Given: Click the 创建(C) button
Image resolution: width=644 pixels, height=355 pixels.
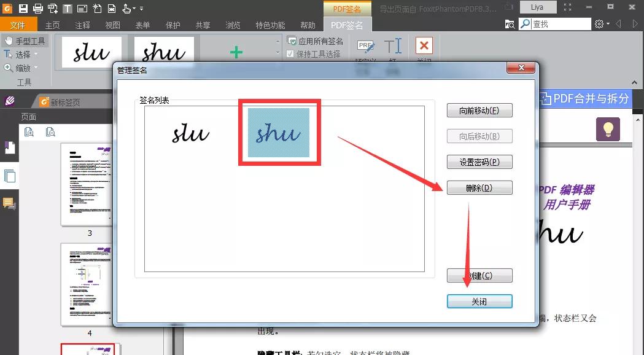Looking at the screenshot, I should coord(479,275).
